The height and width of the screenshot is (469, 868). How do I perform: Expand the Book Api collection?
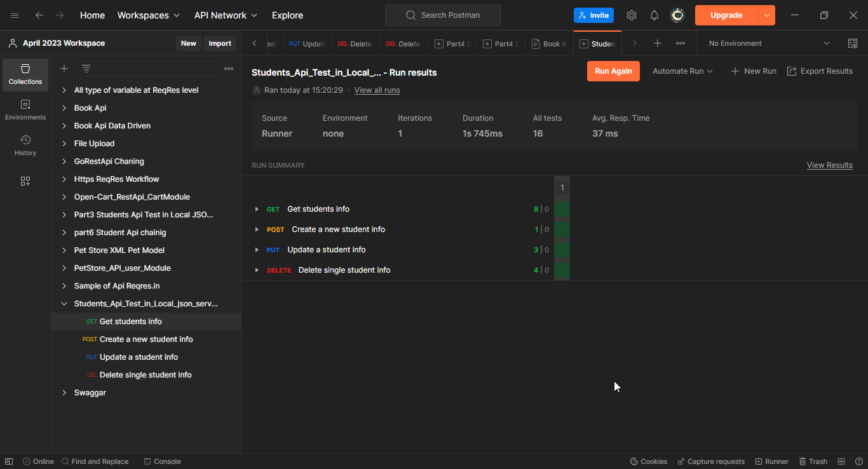point(64,107)
